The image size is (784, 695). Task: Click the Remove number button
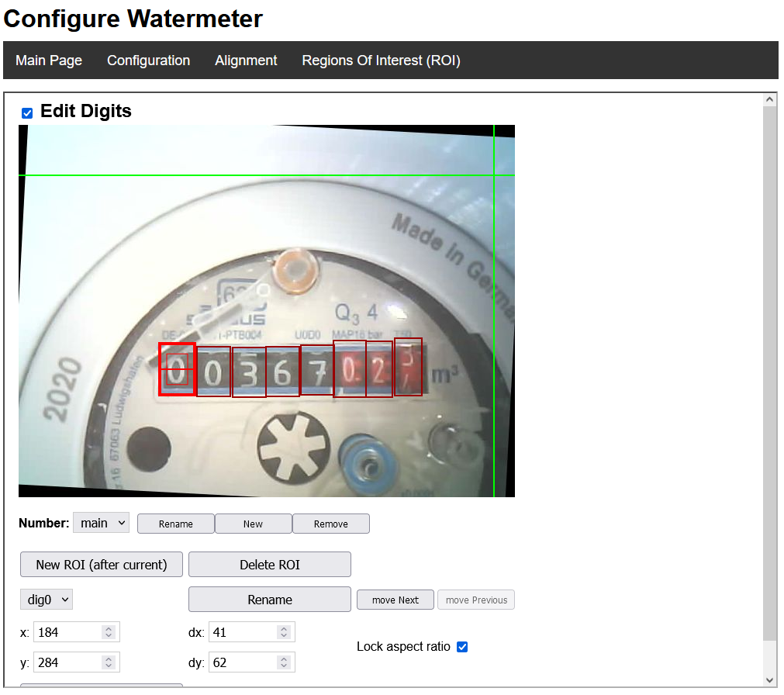[331, 524]
